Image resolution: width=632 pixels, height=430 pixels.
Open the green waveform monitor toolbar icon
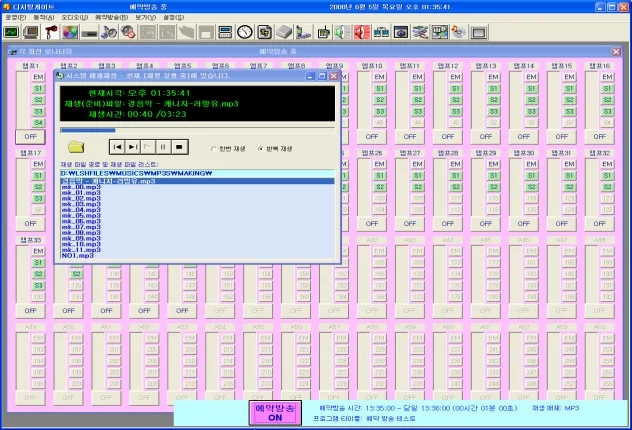pyautogui.click(x=11, y=32)
